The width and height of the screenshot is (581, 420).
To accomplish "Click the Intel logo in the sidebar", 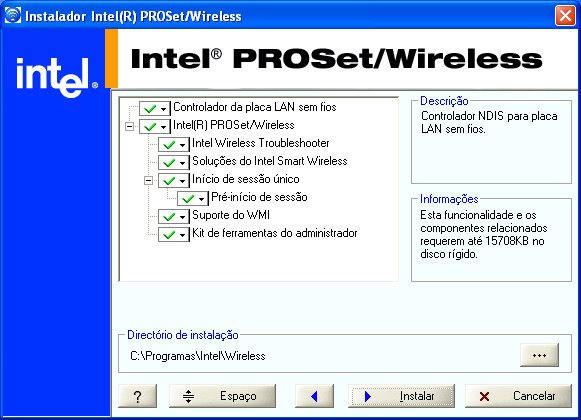I will (57, 77).
